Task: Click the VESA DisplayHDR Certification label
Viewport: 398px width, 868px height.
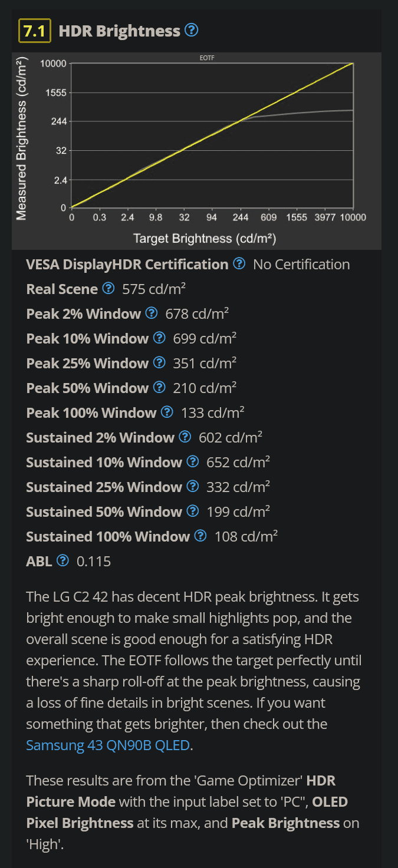Action: (127, 265)
